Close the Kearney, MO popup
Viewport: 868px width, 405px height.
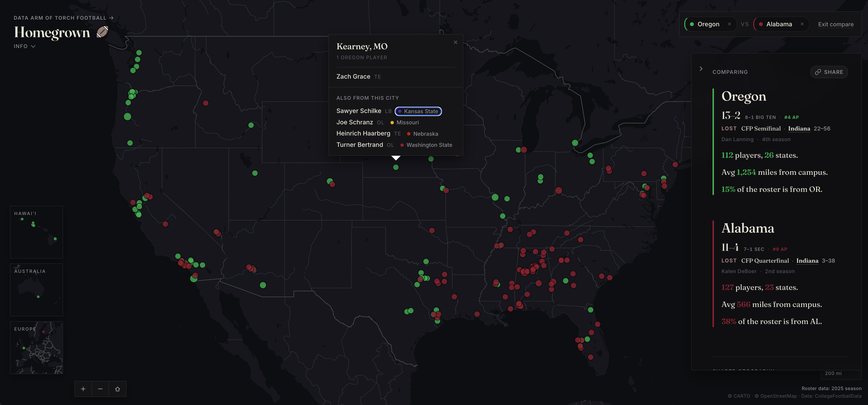click(456, 42)
